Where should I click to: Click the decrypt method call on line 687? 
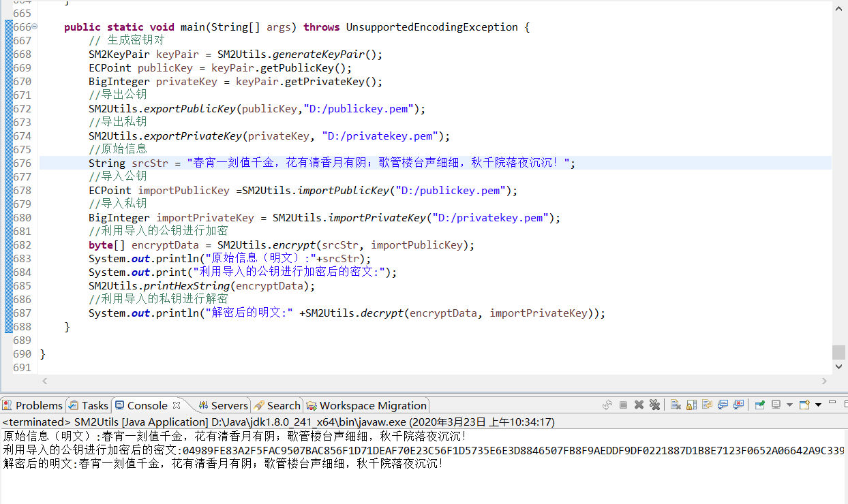[381, 313]
